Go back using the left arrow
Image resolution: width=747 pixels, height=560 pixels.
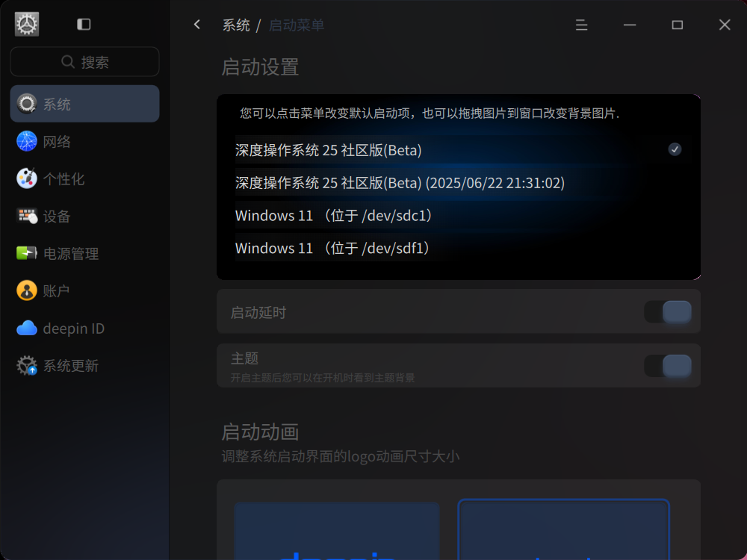click(x=197, y=25)
